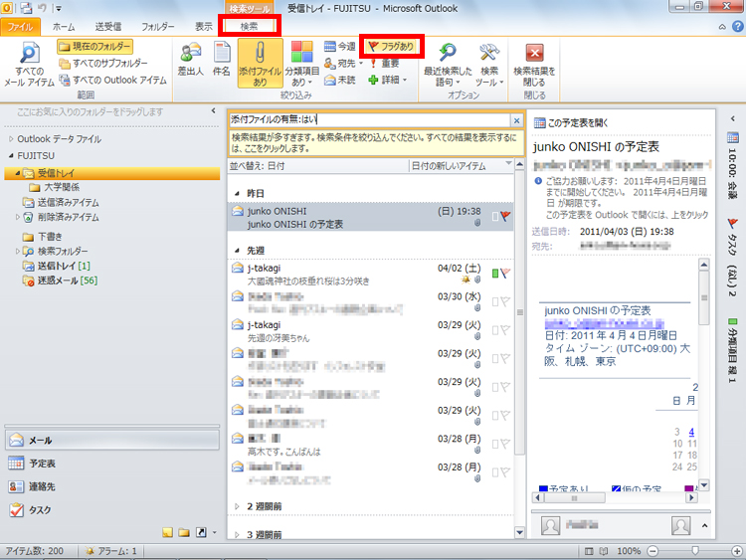Select the 現在のフォルダー scope button

point(94,47)
